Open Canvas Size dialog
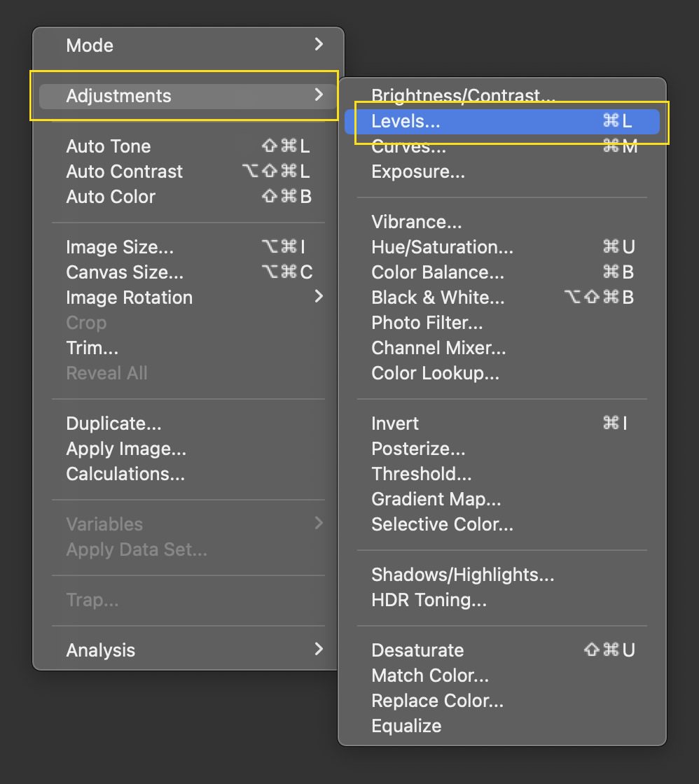This screenshot has height=784, width=699. (x=125, y=272)
